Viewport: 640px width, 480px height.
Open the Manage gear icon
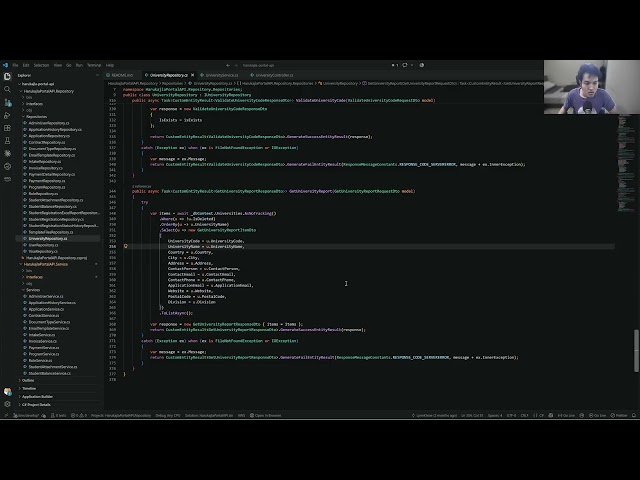coord(7,404)
